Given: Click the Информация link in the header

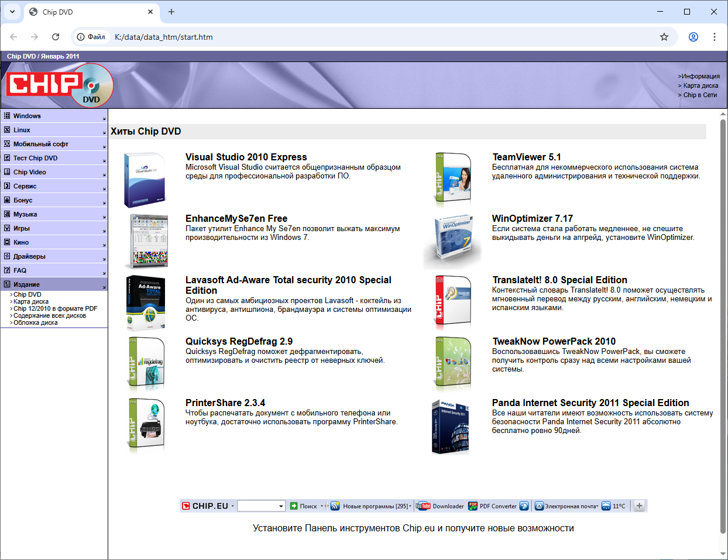Looking at the screenshot, I should (x=700, y=76).
